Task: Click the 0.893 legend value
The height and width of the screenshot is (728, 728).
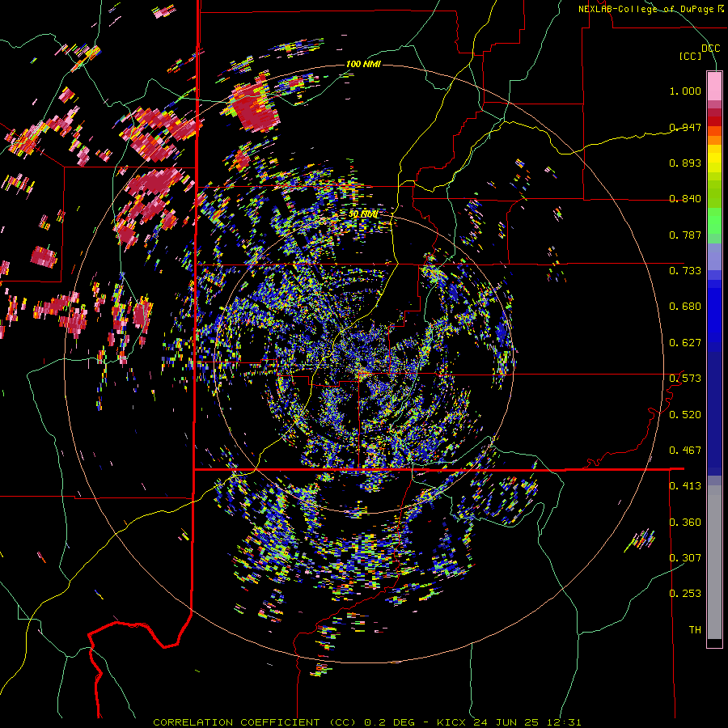Action: (x=685, y=163)
